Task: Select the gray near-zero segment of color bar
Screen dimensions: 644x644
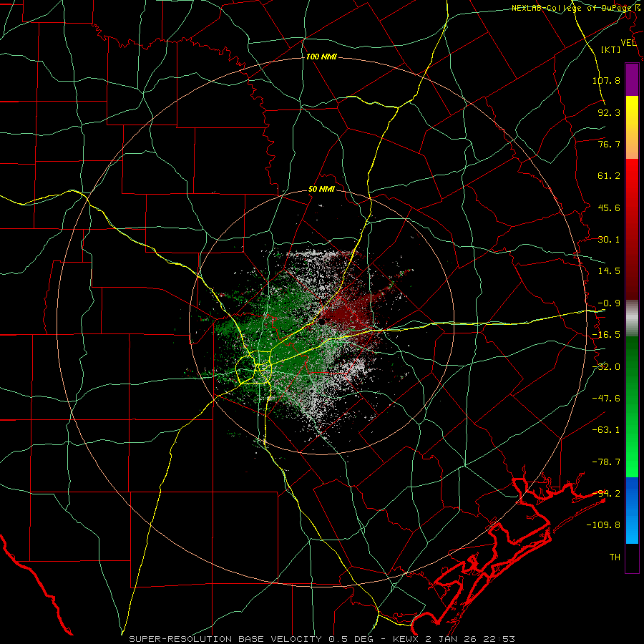Action: coord(632,318)
